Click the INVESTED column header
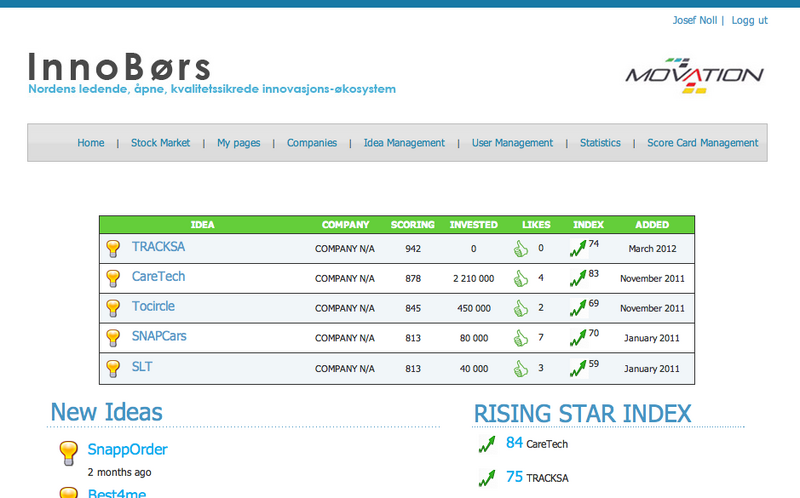 (473, 225)
